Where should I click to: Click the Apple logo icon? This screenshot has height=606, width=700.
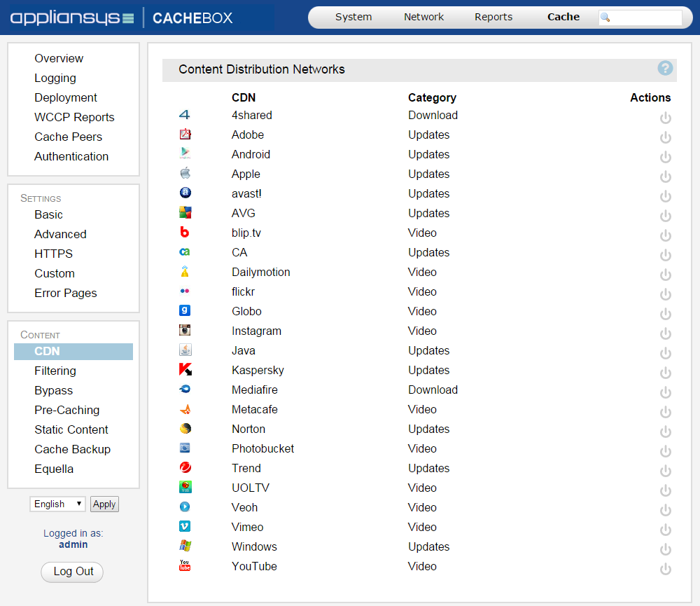click(185, 173)
